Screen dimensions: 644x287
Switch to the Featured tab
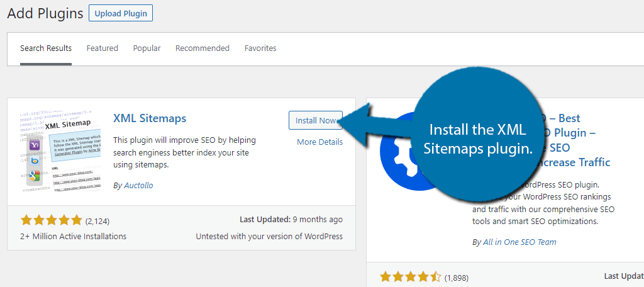click(103, 48)
